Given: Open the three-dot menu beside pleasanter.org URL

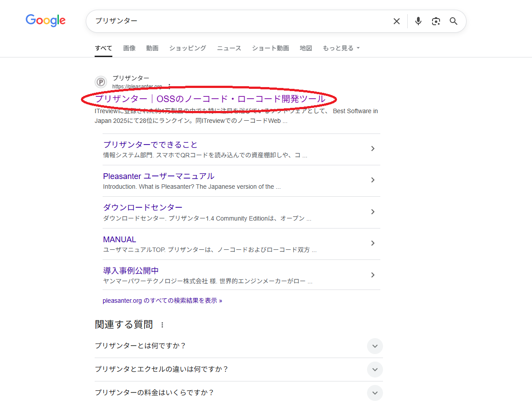Looking at the screenshot, I should click(169, 86).
